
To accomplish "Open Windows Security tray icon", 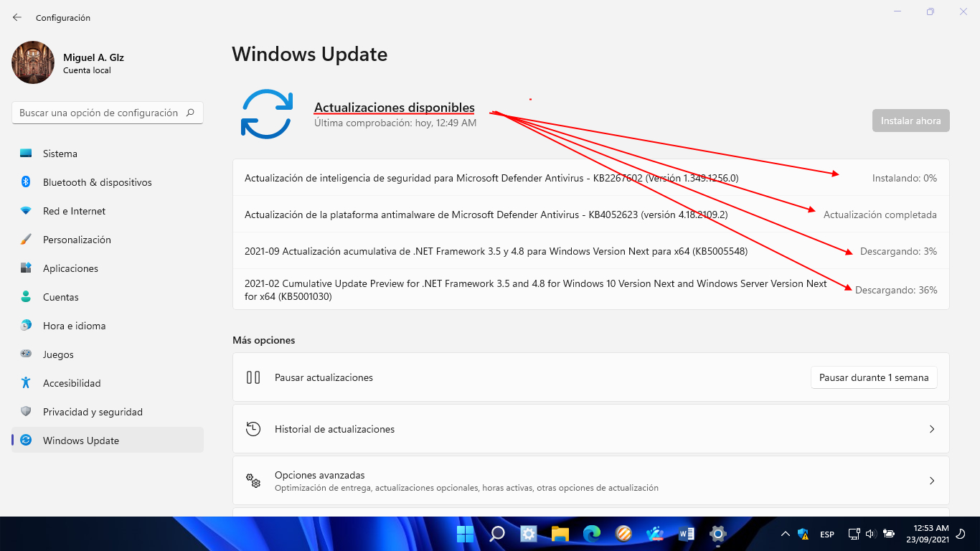I will point(804,534).
